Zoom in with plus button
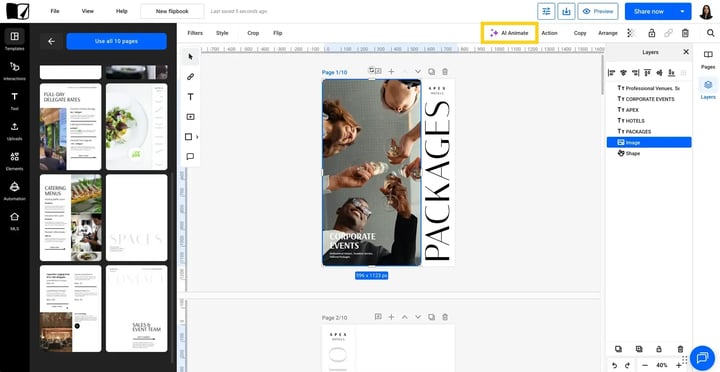The height and width of the screenshot is (372, 720). [x=679, y=366]
